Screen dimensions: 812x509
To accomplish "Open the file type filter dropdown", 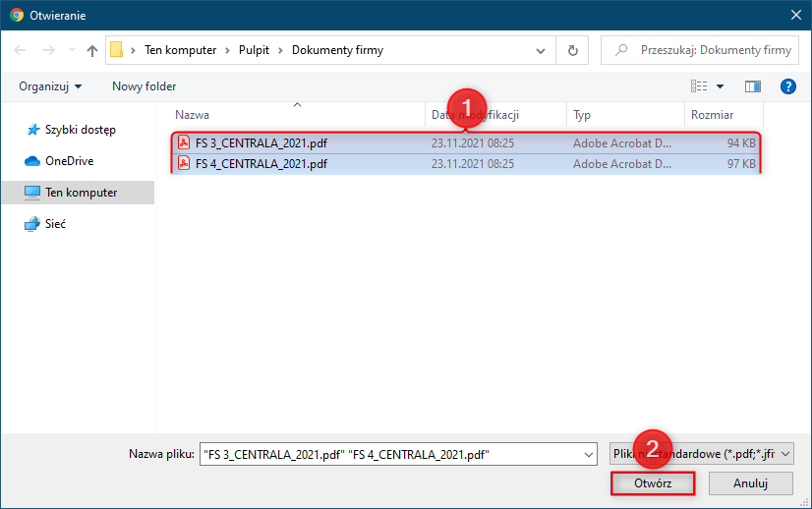I will [x=702, y=454].
